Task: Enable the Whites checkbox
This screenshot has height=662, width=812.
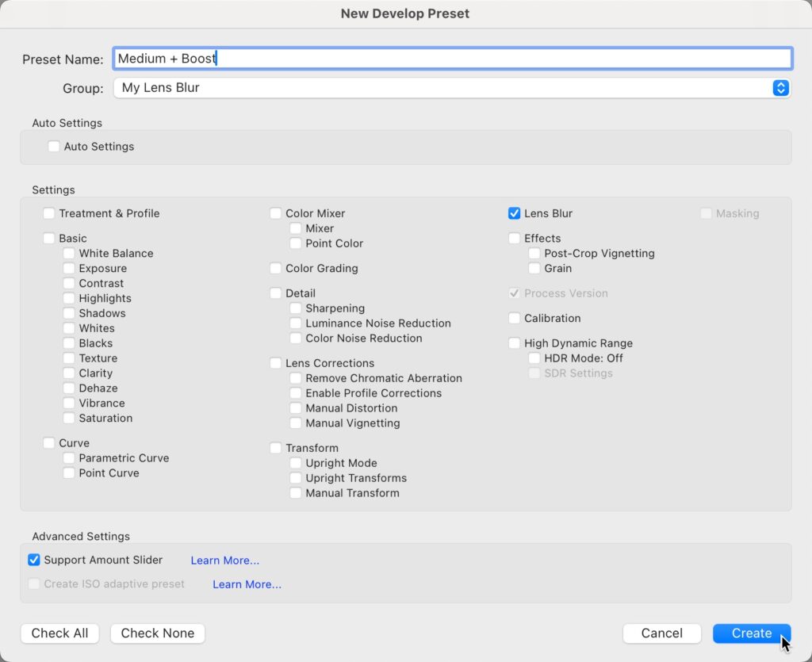Action: [68, 328]
